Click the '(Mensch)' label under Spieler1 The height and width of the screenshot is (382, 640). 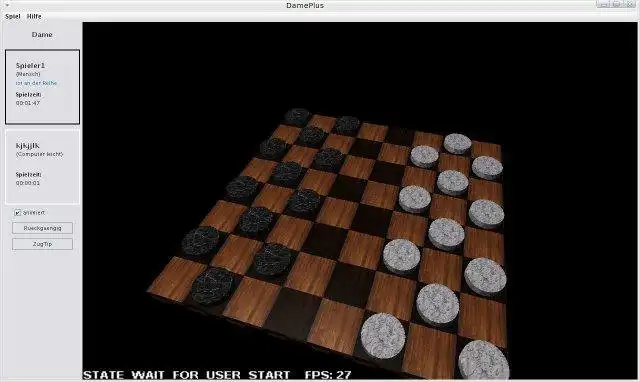(28, 74)
